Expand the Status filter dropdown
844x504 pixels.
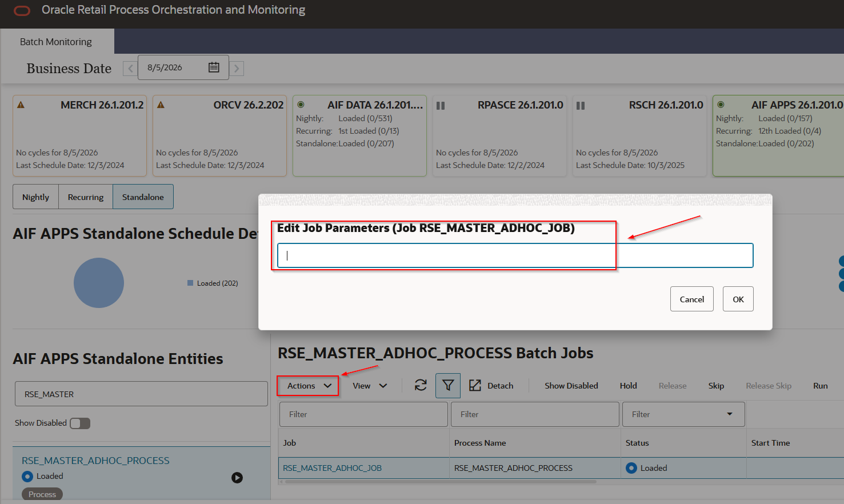[x=729, y=414]
